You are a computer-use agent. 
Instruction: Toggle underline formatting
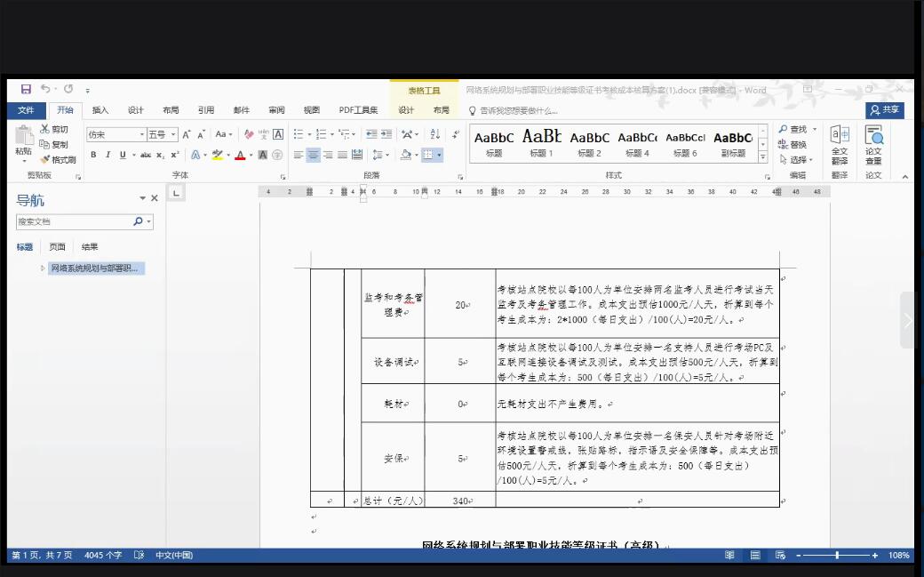(x=122, y=155)
